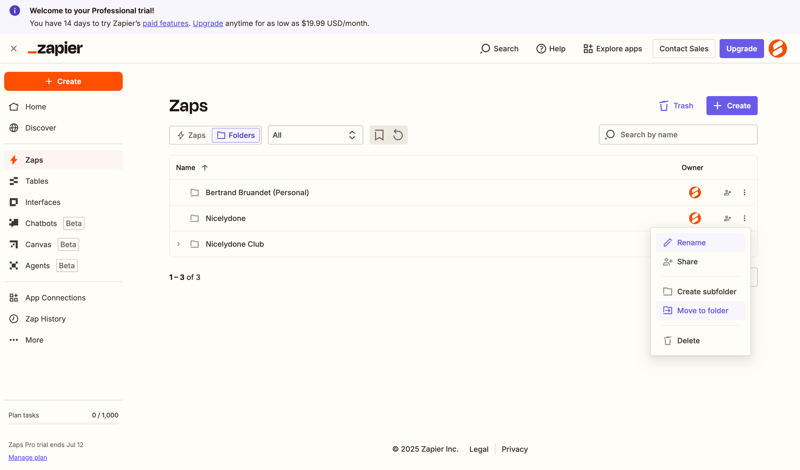This screenshot has width=800, height=470.
Task: Open App Connections
Action: [63, 298]
